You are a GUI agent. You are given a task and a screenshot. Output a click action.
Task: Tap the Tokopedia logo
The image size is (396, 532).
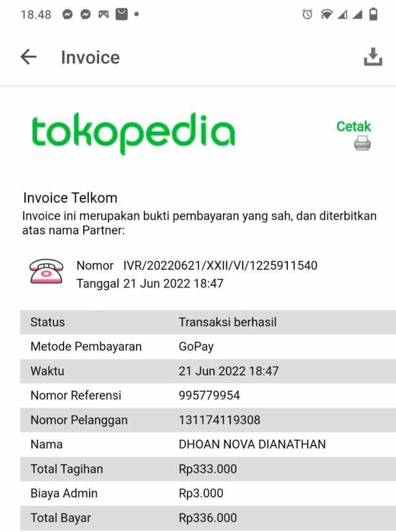133,133
